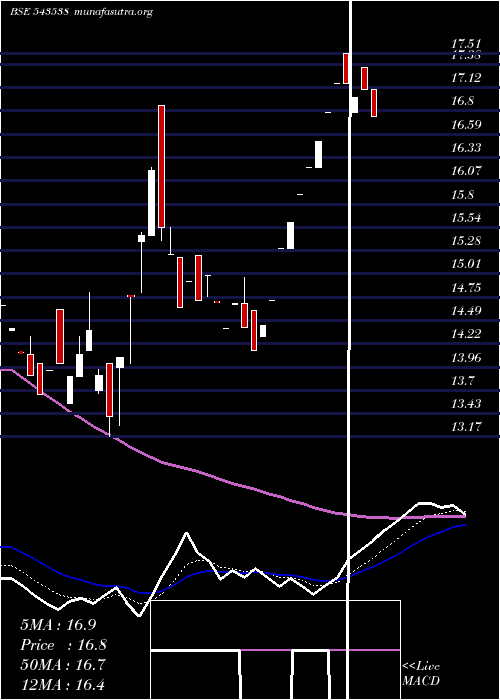Click the 16.59 price axis label
Image resolution: width=500 pixels, height=700 pixels.
pyautogui.click(x=466, y=125)
